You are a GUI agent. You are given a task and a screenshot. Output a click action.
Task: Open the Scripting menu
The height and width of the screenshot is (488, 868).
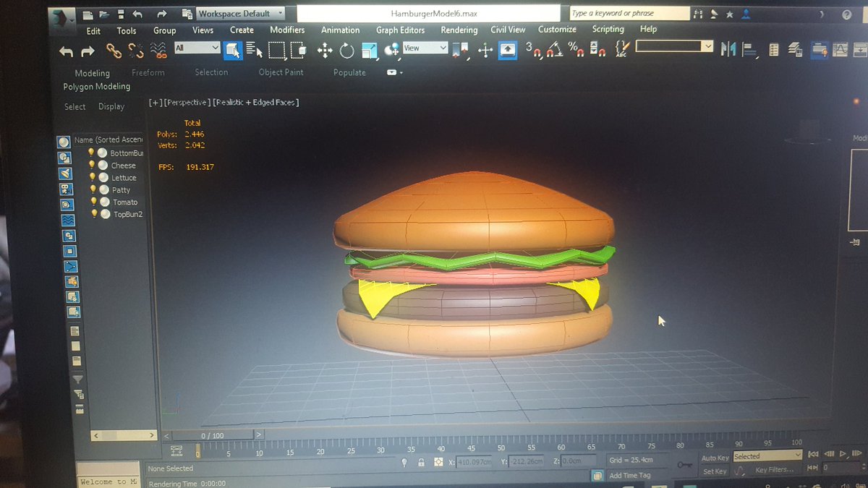pos(608,29)
